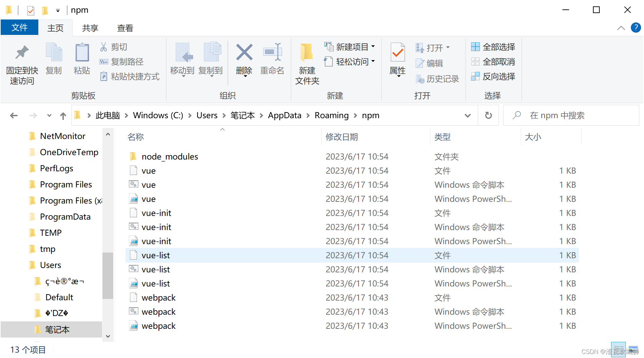
Task: Select the vue-list plain file row
Action: coord(352,256)
